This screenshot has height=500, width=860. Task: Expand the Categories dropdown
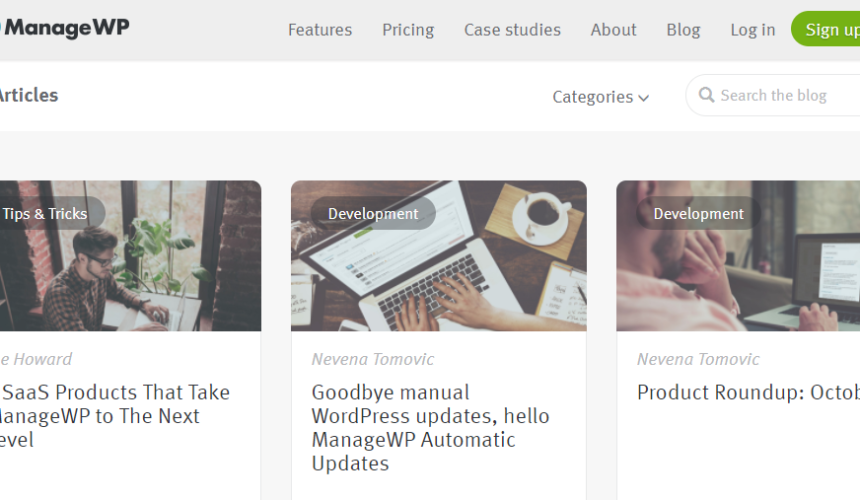pos(601,97)
